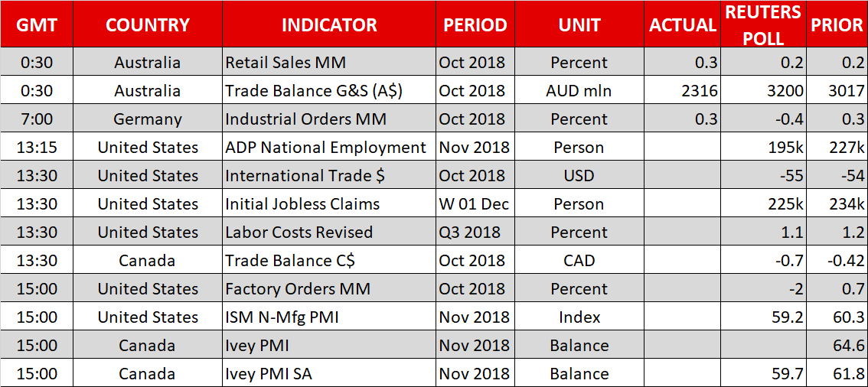Image resolution: width=868 pixels, height=387 pixels.
Task: Click the ACTUAL column header
Action: point(683,24)
